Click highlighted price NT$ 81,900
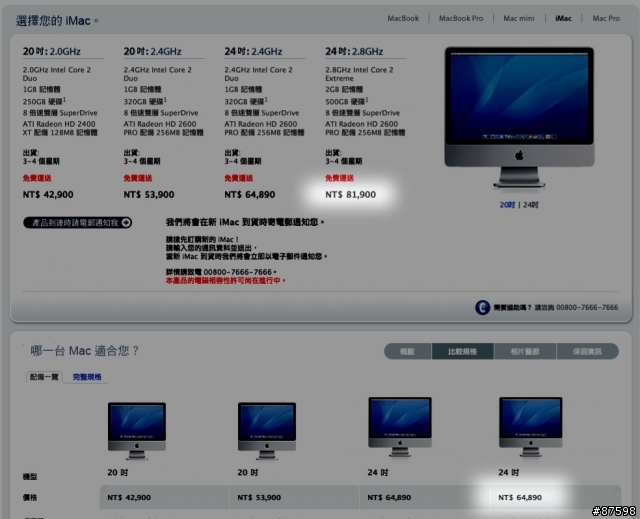This screenshot has height=519, width=640. coord(351,195)
